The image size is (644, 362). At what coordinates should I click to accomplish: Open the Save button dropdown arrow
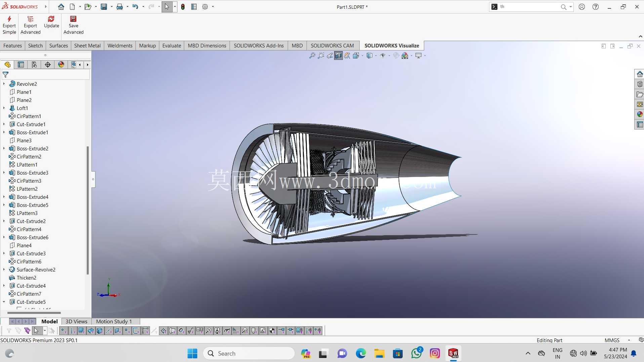[112, 7]
